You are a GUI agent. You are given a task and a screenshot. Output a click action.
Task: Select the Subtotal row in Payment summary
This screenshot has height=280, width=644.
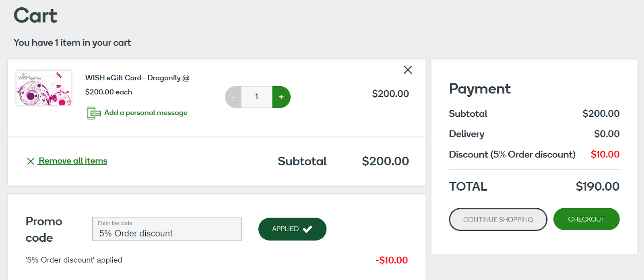534,114
